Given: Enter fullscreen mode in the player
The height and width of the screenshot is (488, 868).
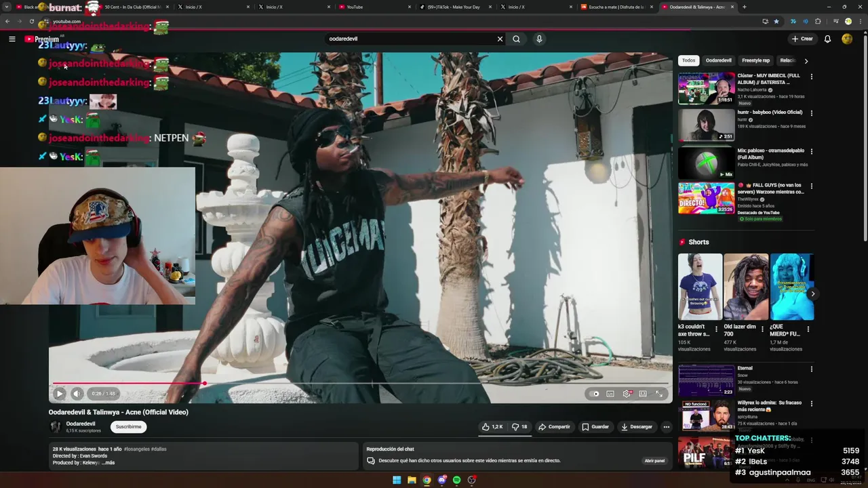Looking at the screenshot, I should [x=658, y=393].
